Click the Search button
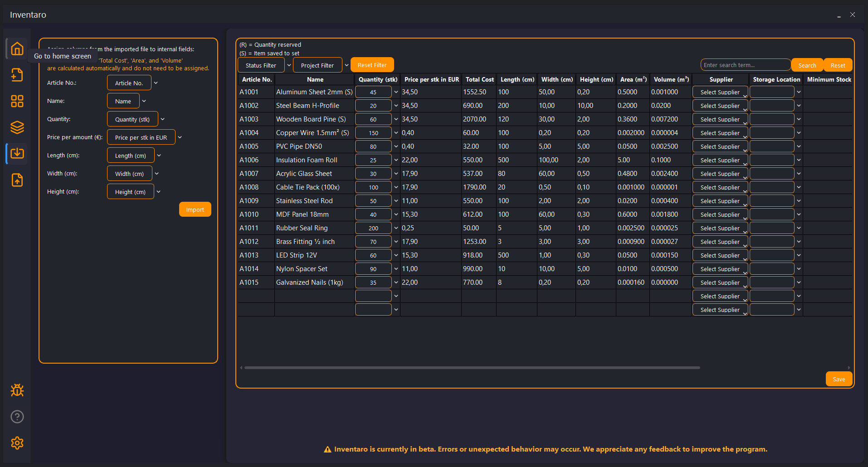 807,65
